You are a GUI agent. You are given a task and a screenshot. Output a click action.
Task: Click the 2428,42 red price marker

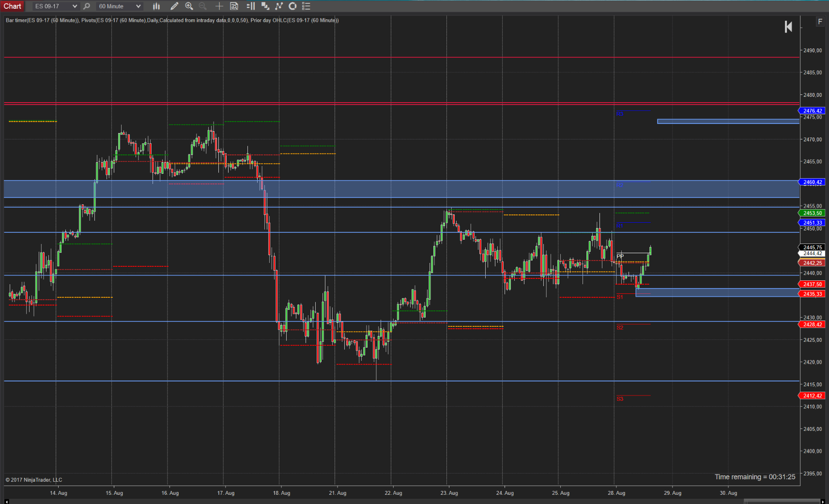point(812,324)
